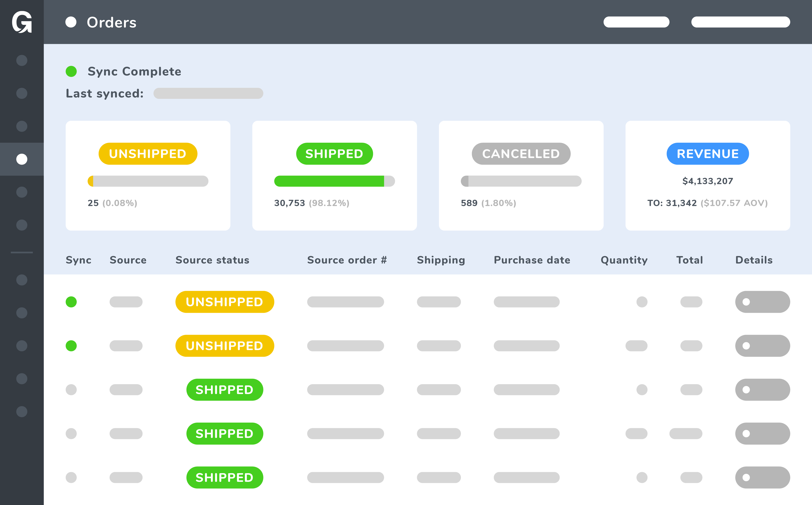Click the blue REVENUE badge
Image resolution: width=812 pixels, height=505 pixels.
click(x=707, y=154)
